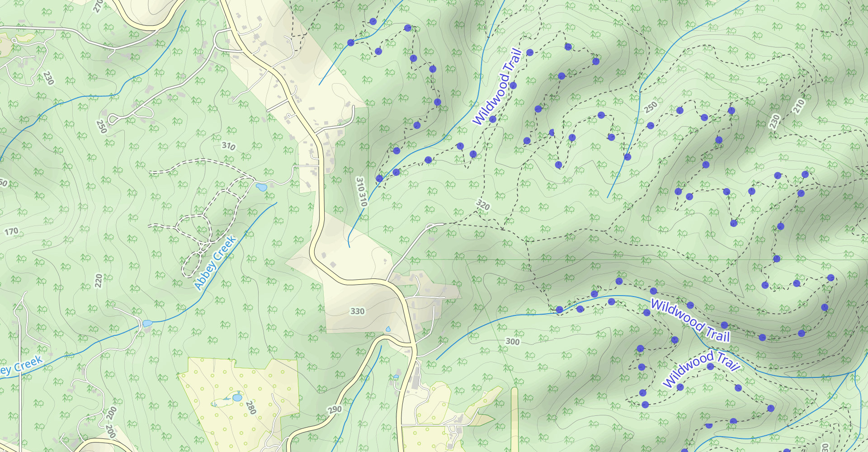Click the doubled "310310" contour label

361,192
